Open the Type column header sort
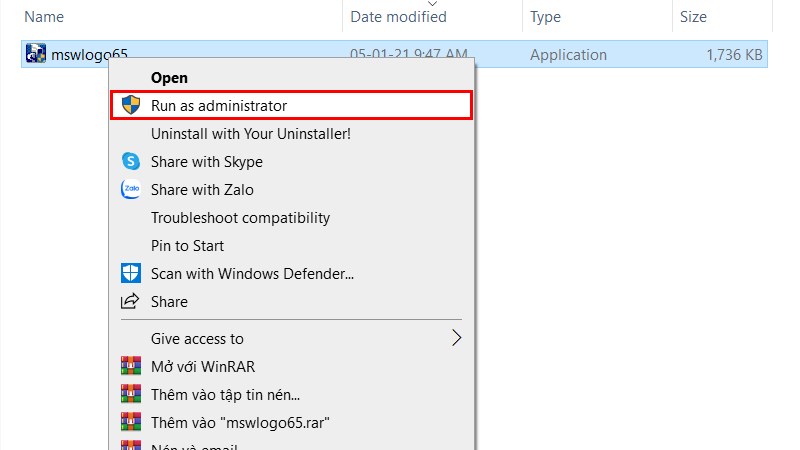This screenshot has width=800, height=450. tap(545, 17)
